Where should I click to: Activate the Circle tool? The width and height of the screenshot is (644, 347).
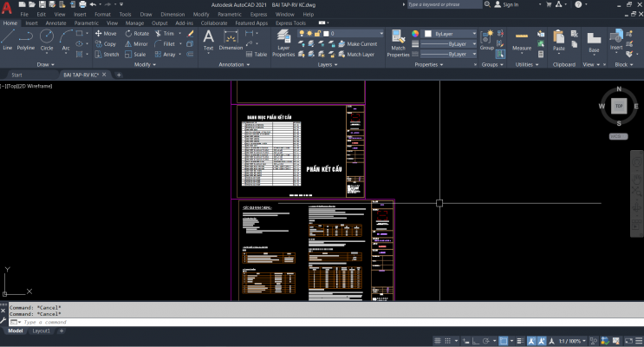[x=47, y=39]
